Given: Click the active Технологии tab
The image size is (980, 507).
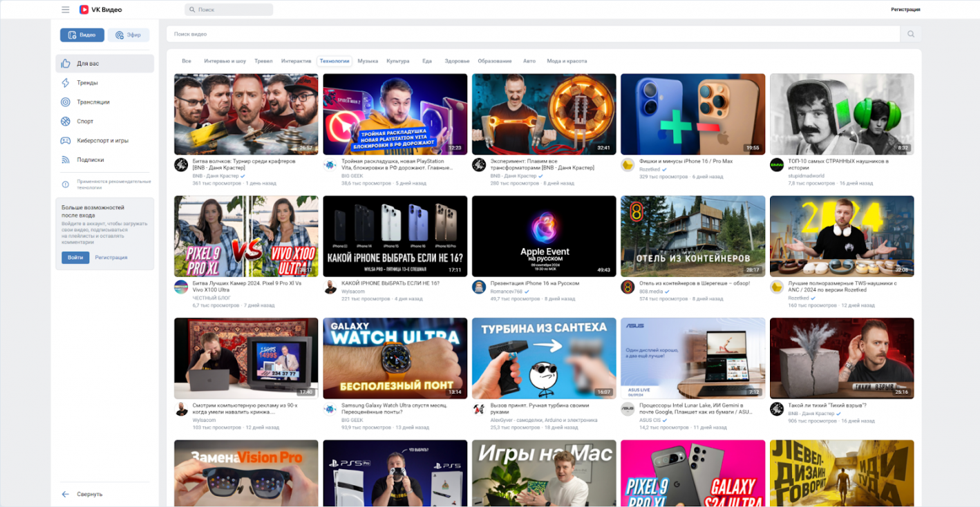Looking at the screenshot, I should click(x=334, y=61).
